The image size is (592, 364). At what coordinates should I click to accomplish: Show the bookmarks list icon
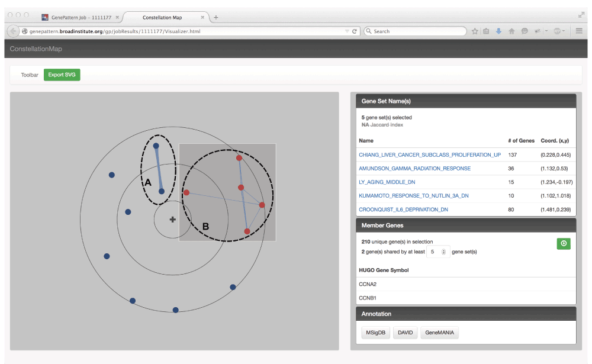486,31
